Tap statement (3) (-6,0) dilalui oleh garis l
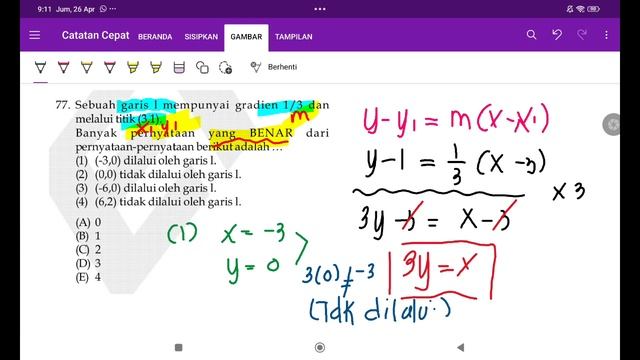This screenshot has width=640, height=360. 146,188
